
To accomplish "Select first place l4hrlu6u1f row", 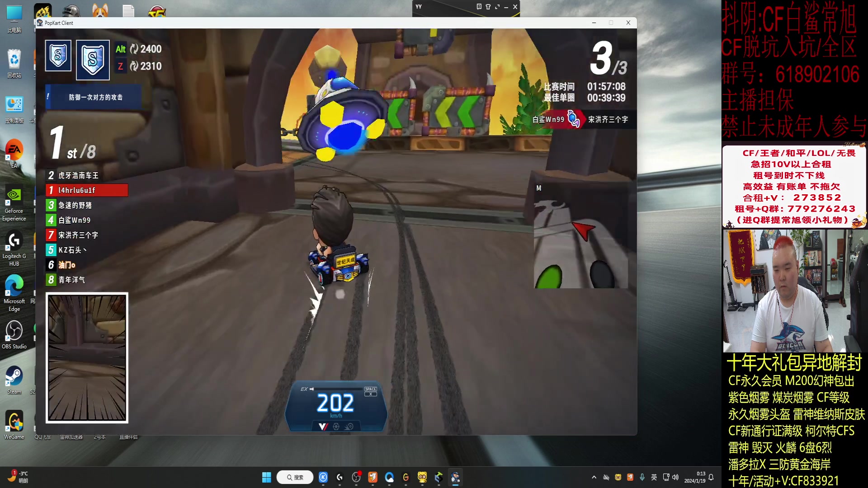I will coord(87,190).
